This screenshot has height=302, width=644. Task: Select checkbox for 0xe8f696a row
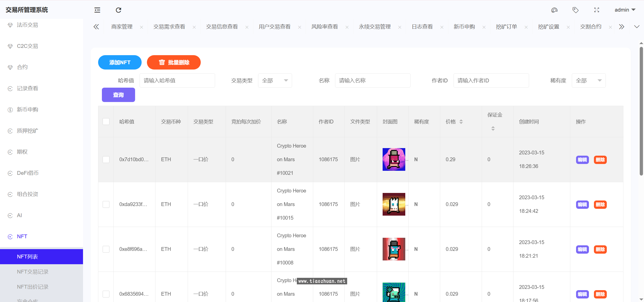click(x=106, y=249)
